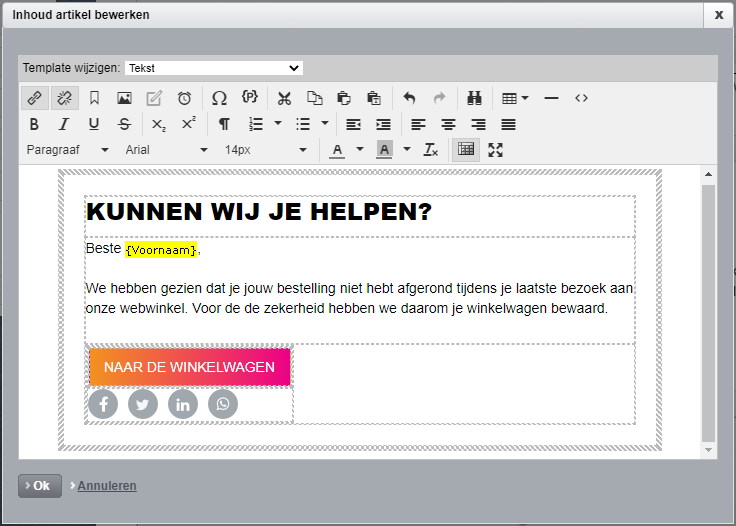This screenshot has height=526, width=736.
Task: Click the scrollbar up arrow
Action: (x=708, y=175)
